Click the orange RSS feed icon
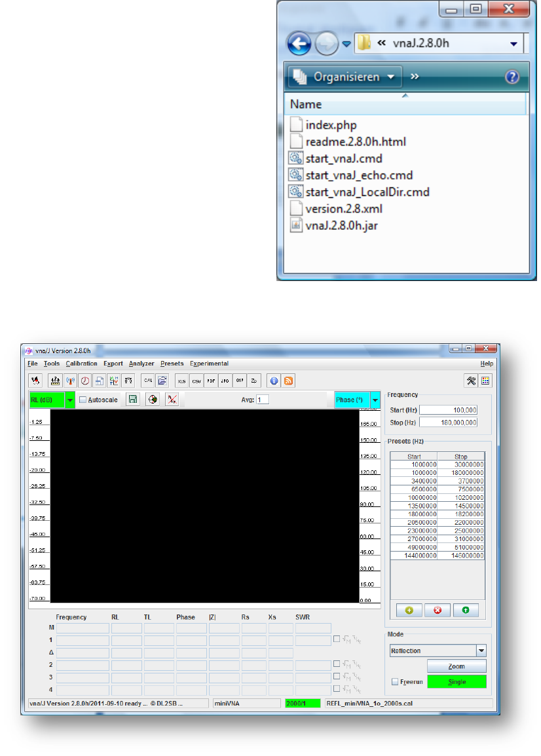Screen dimensions: 541x756 tap(288, 381)
